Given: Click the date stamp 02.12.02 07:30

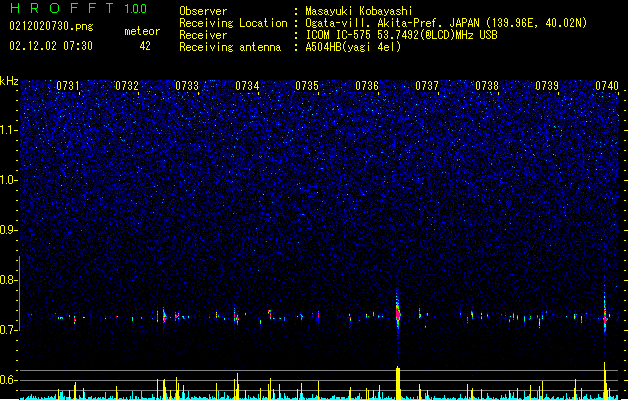Looking at the screenshot, I should pos(51,46).
